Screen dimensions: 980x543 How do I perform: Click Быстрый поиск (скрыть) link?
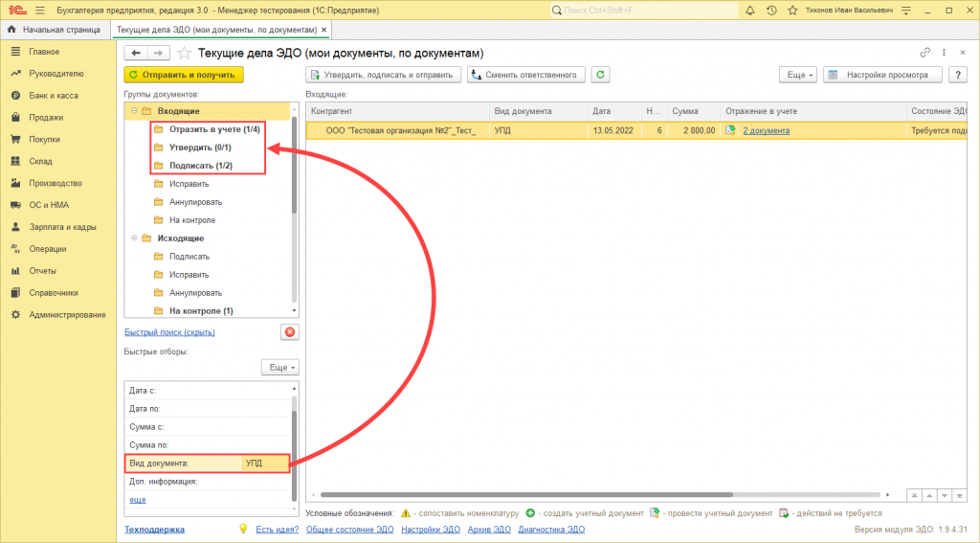[169, 332]
